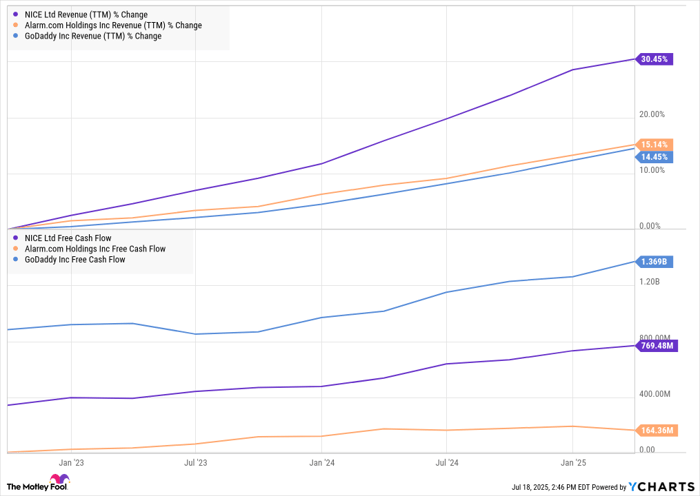Click the NICE Ltd Revenue purple legend dot
The height and width of the screenshot is (496, 700).
[x=16, y=15]
